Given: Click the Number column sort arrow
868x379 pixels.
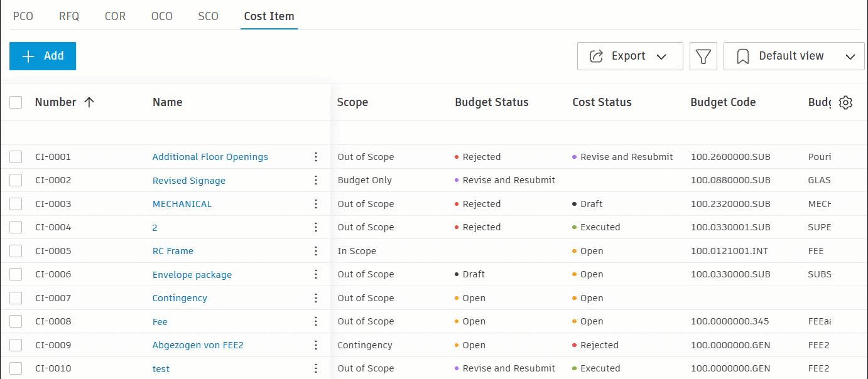Looking at the screenshot, I should click(x=89, y=102).
